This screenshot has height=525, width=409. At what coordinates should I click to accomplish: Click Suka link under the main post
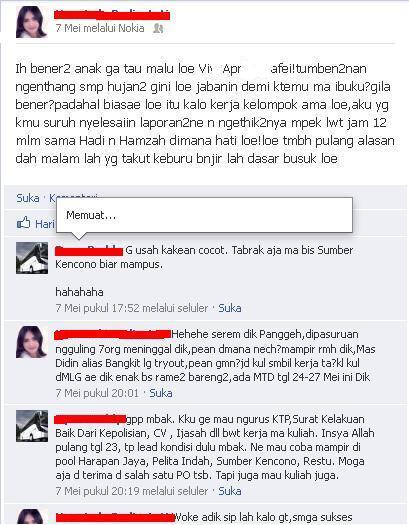coord(28,198)
